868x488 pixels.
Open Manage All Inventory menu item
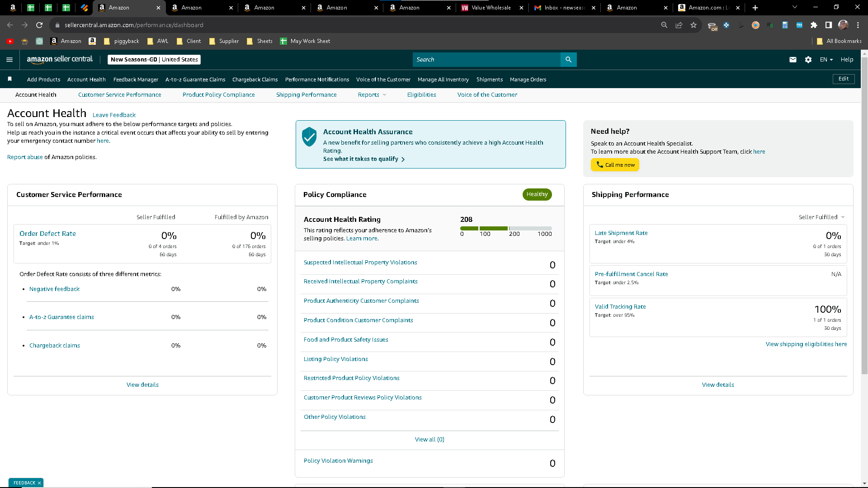click(x=443, y=80)
